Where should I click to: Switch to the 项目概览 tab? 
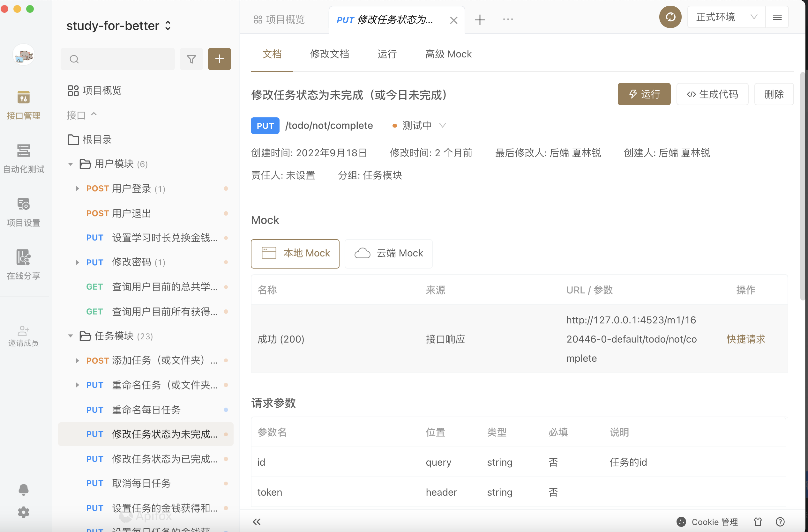click(x=279, y=19)
